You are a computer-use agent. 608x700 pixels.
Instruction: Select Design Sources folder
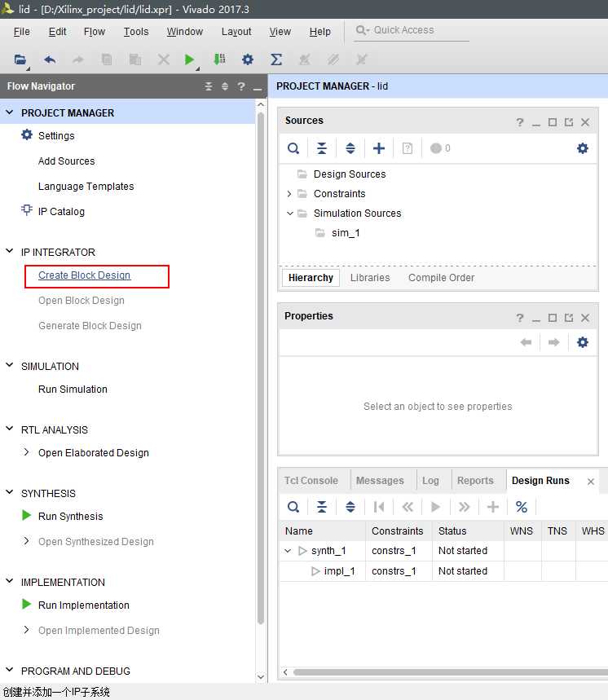(350, 174)
